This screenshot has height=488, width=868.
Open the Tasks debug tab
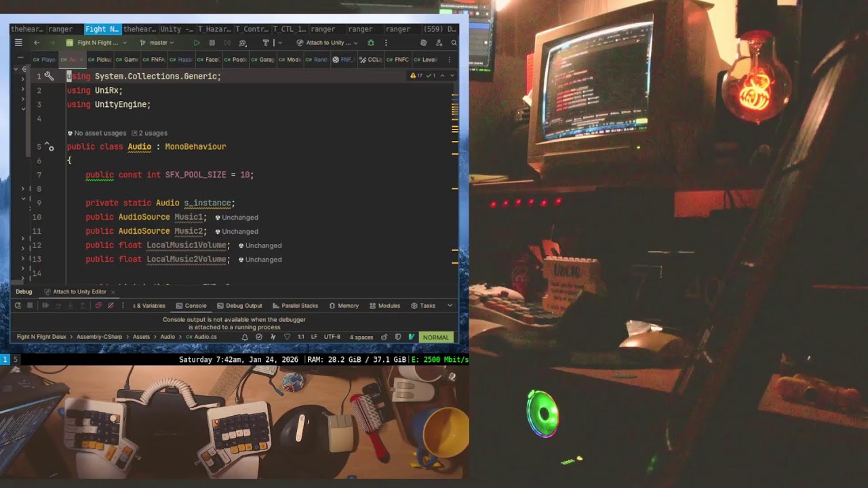coord(423,306)
